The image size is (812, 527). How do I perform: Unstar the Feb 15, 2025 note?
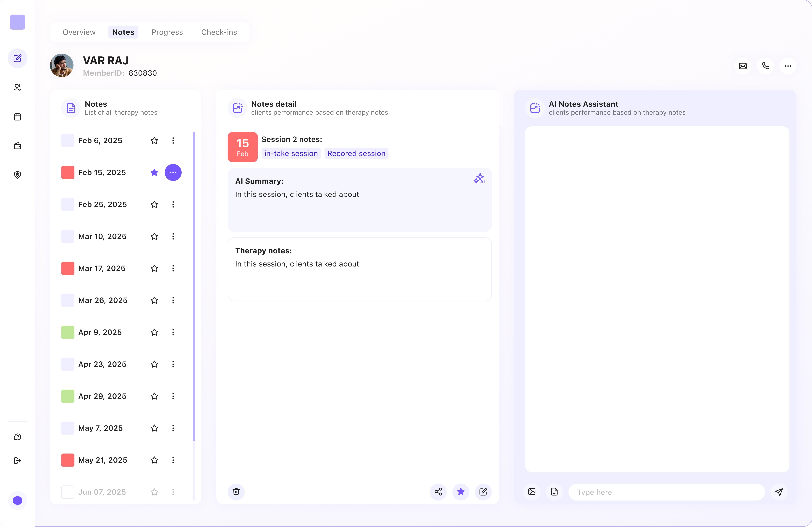coord(154,173)
